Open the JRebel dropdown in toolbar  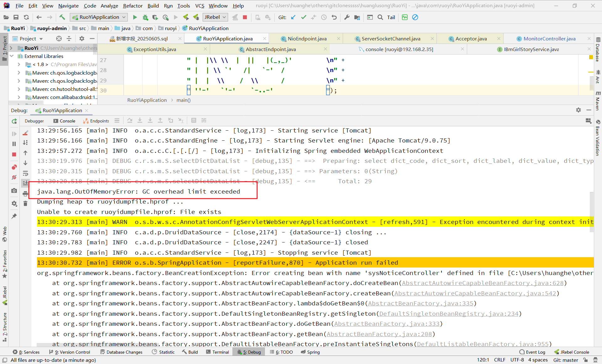(215, 17)
